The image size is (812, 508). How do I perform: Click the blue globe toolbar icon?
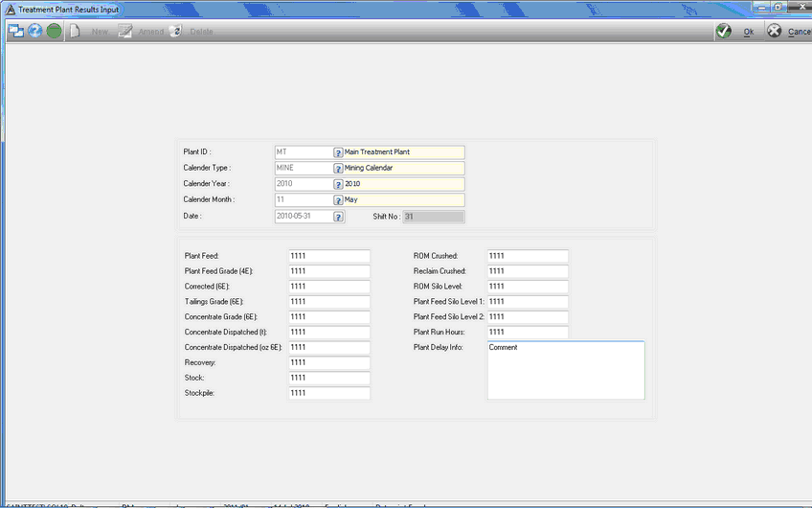click(35, 31)
